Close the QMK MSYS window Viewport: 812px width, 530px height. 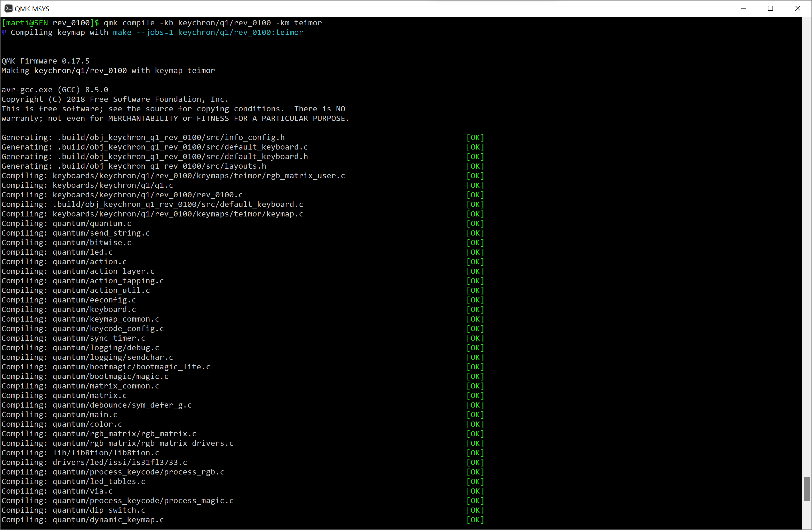[x=798, y=8]
